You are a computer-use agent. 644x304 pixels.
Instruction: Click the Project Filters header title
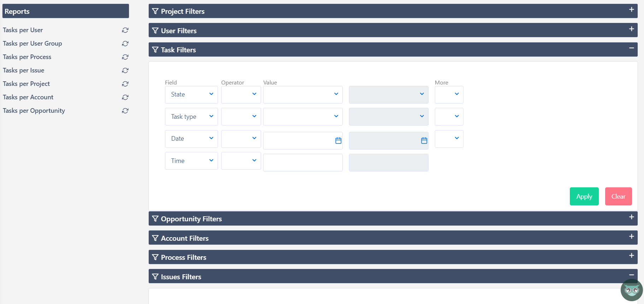[x=183, y=11]
